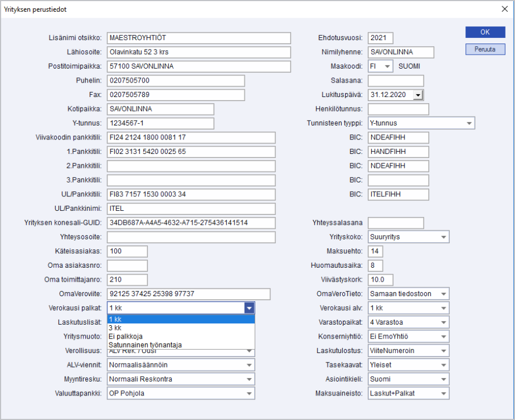Image resolution: width=515 pixels, height=420 pixels.
Task: Open Lukituspäivä date picker arrow
Action: (418, 95)
